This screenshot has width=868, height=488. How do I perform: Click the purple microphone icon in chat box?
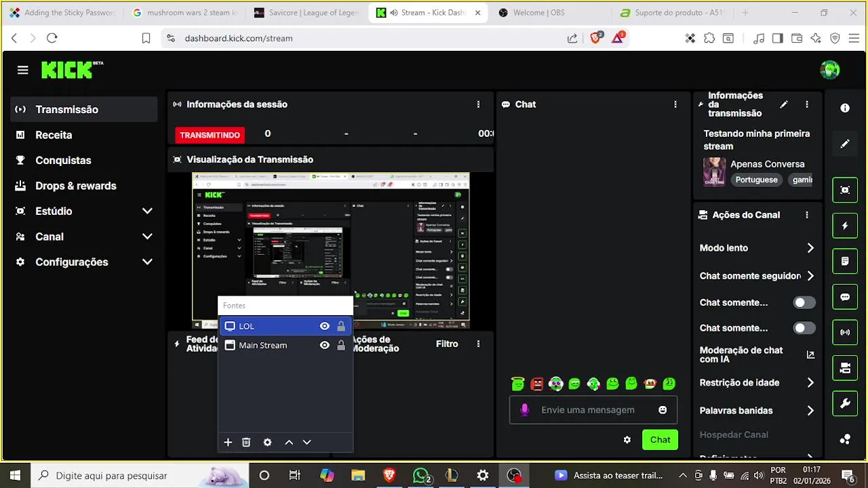tap(524, 410)
